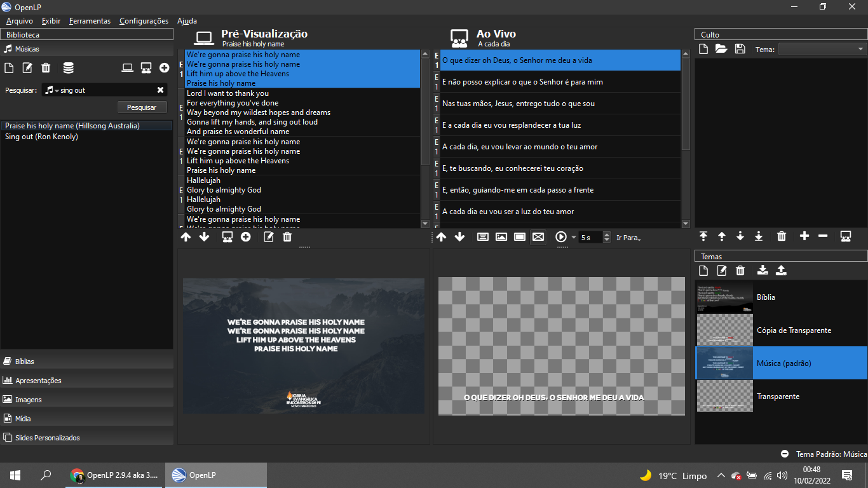This screenshot has height=488, width=868.
Task: Move service item to top arrow icon
Action: (703, 236)
